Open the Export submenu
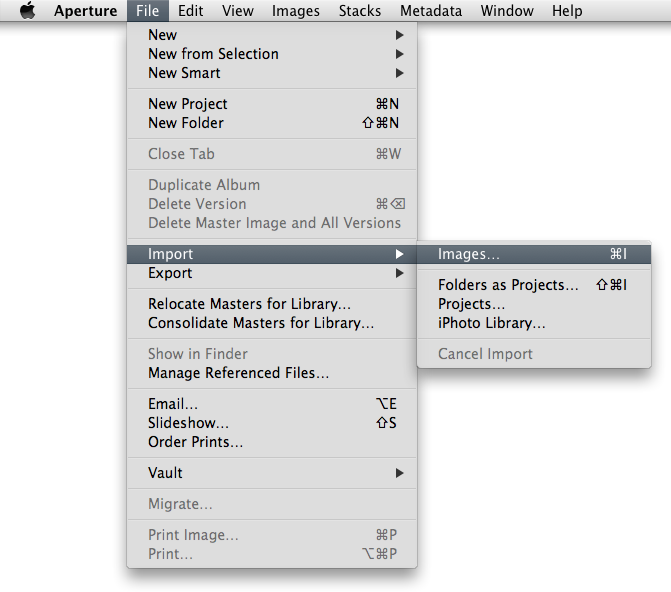 [x=170, y=273]
